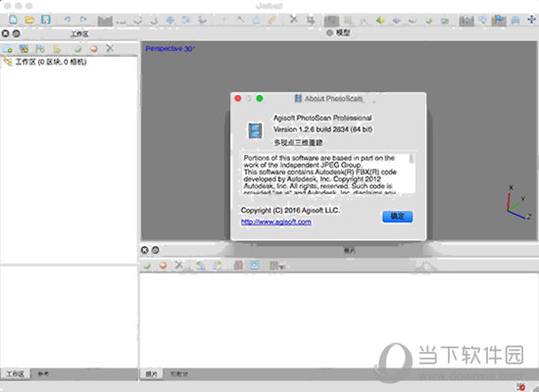Disable cameras with Photos pane red icon
The width and height of the screenshot is (539, 392).
(x=164, y=266)
